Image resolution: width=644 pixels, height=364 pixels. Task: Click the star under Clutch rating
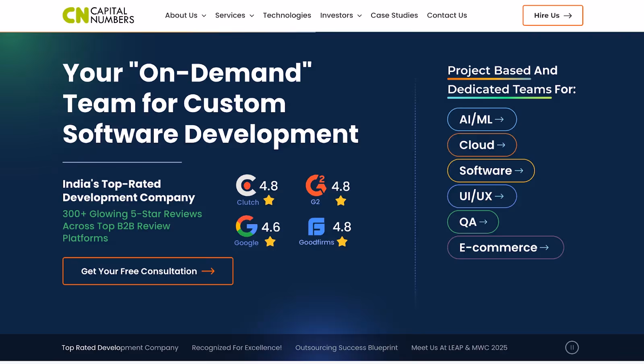coord(269,200)
